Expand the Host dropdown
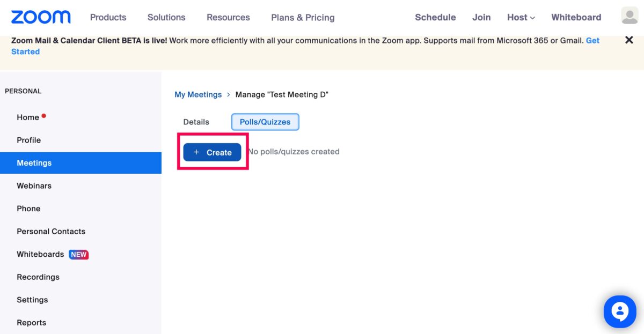Image resolution: width=644 pixels, height=334 pixels. [x=521, y=17]
